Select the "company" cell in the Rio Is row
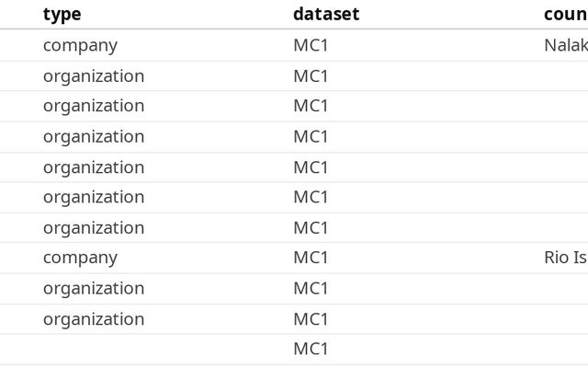The height and width of the screenshot is (368, 588). [x=80, y=258]
